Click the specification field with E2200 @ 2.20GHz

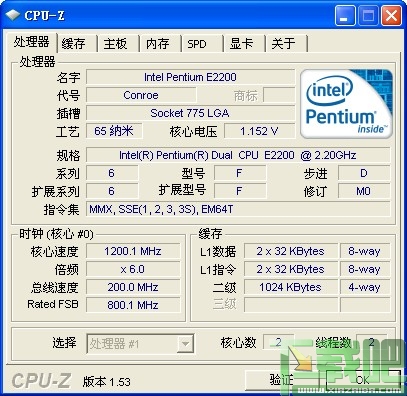238,155
